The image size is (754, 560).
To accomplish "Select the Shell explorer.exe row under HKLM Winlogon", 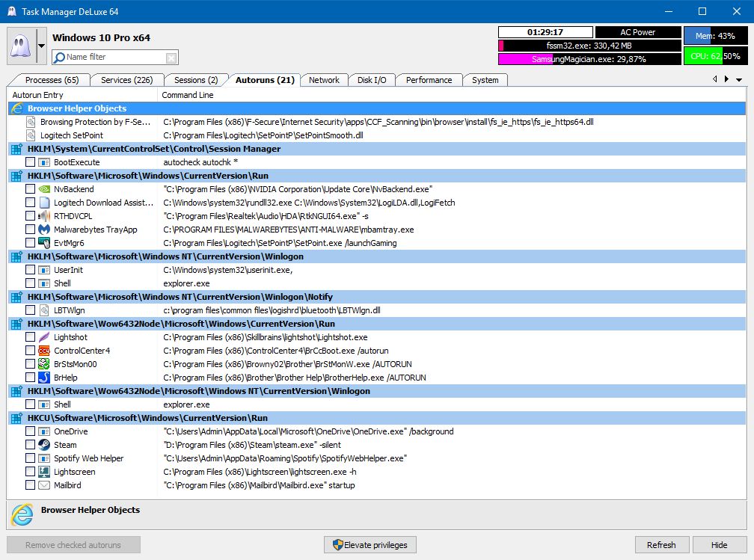I will point(377,283).
